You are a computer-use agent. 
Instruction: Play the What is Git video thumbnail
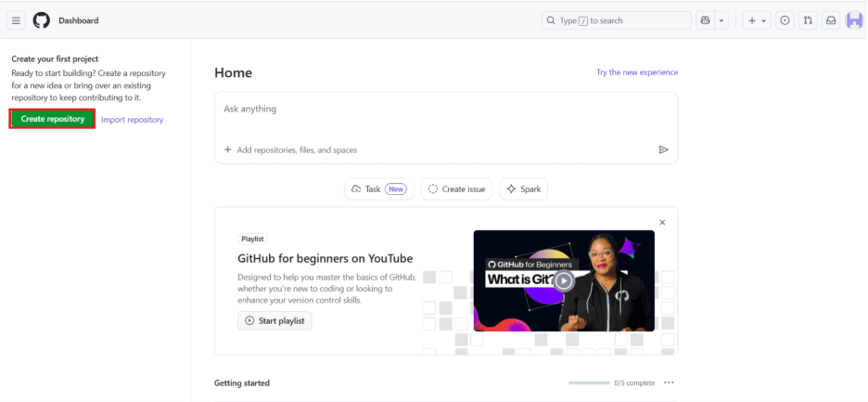coord(564,280)
